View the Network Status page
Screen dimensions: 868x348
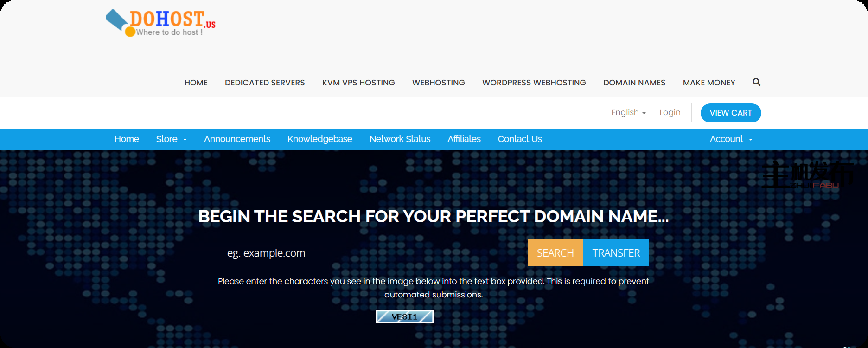coord(400,139)
